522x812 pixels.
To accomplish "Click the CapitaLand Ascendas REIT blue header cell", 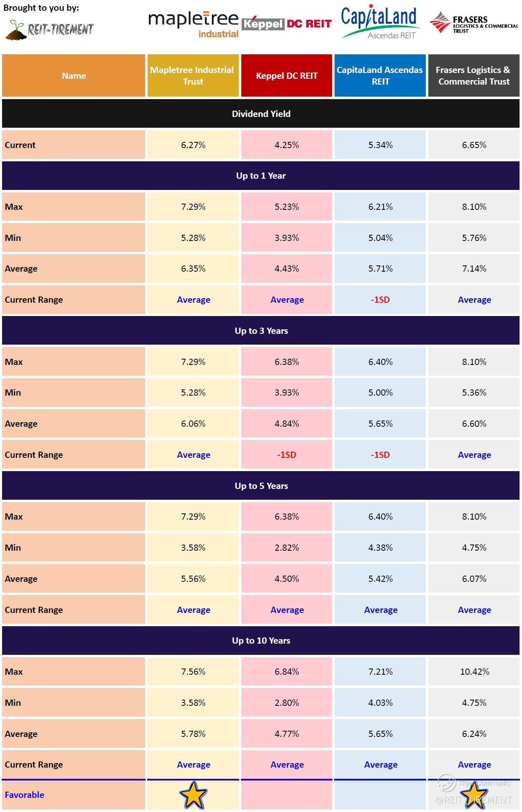I will pyautogui.click(x=380, y=76).
